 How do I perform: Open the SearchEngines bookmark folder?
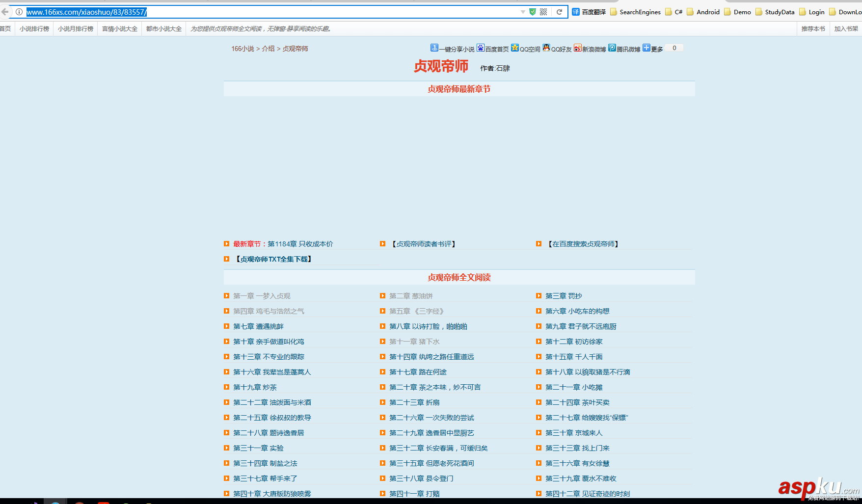(636, 12)
